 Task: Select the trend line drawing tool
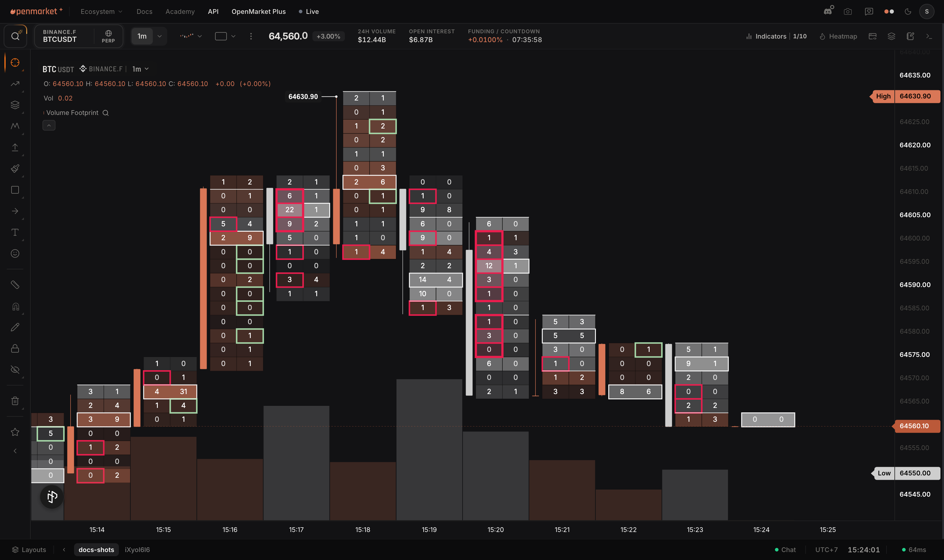coord(15,84)
